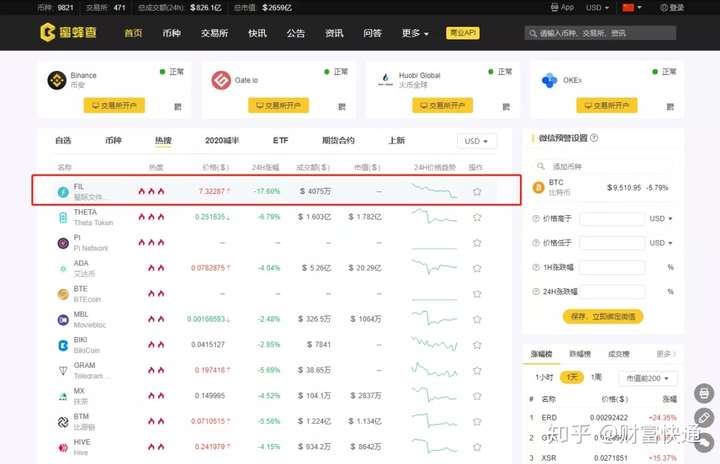
Task: Favorite FIL with its star icon
Action: click(477, 192)
